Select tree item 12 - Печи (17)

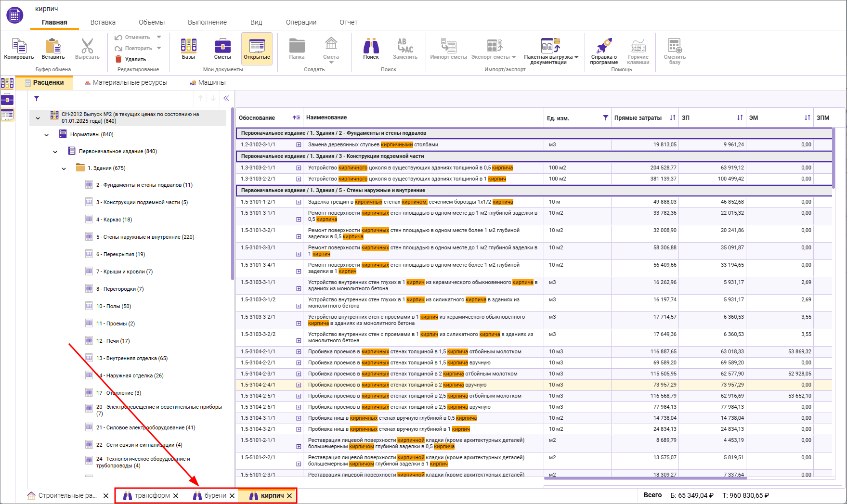click(x=113, y=341)
